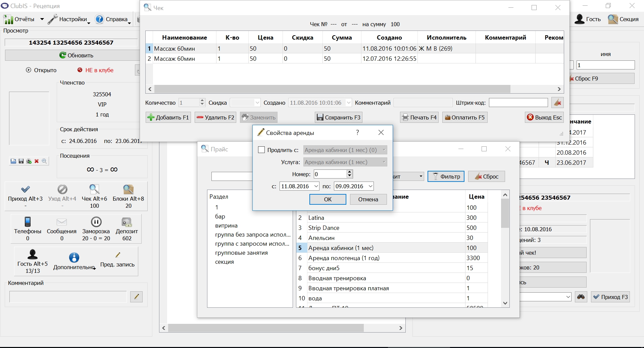The image size is (644, 348).
Task: Click Добавить F1 in Чек window
Action: 168,117
